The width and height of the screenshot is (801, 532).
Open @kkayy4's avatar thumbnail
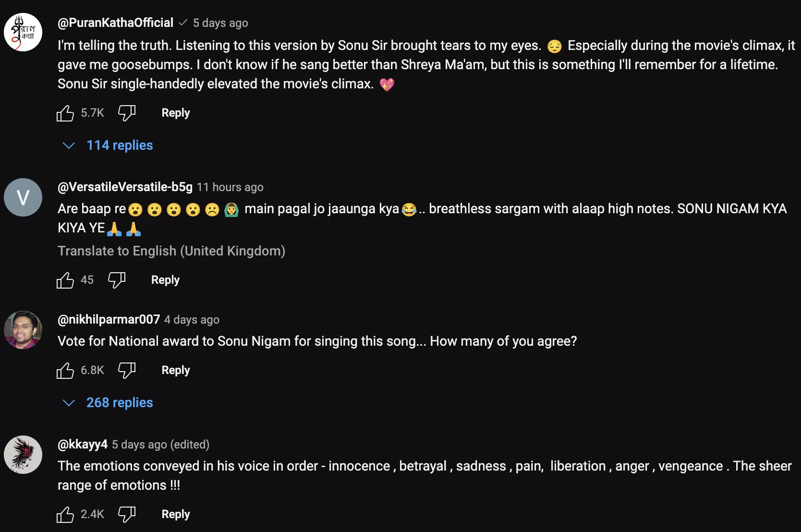(23, 455)
